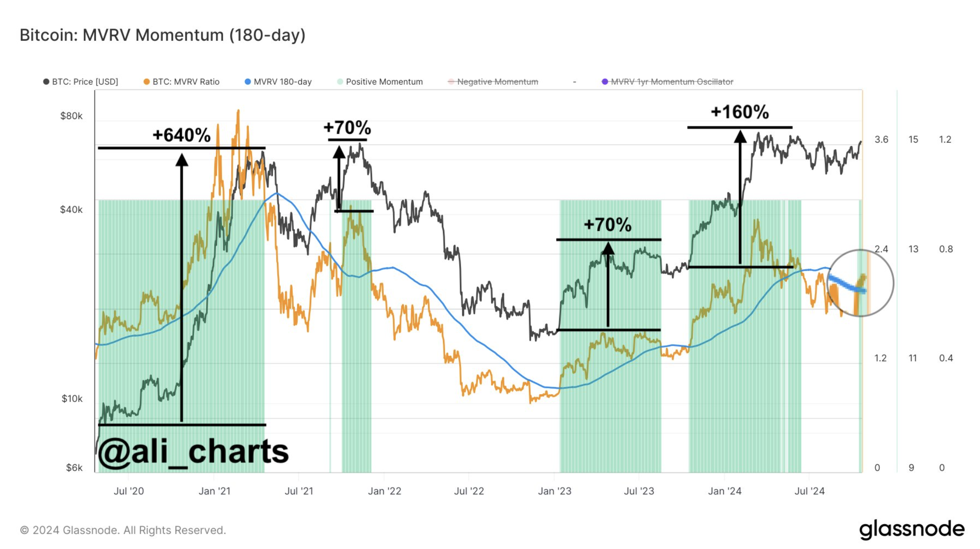
Task: Enable the MVRV 1yr Momentum Oscillator series
Action: point(672,82)
